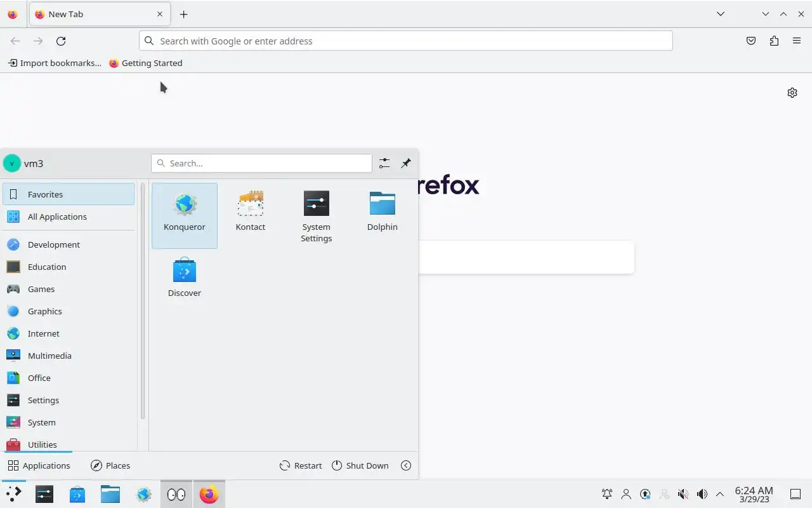Open the Internet category
Viewport: 812px width, 508px height.
tap(69, 333)
